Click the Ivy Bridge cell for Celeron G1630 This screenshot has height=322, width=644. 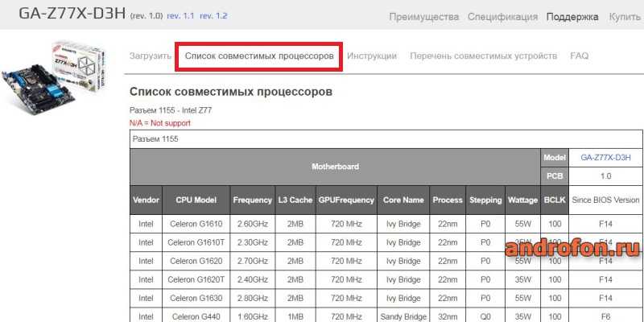pos(403,298)
